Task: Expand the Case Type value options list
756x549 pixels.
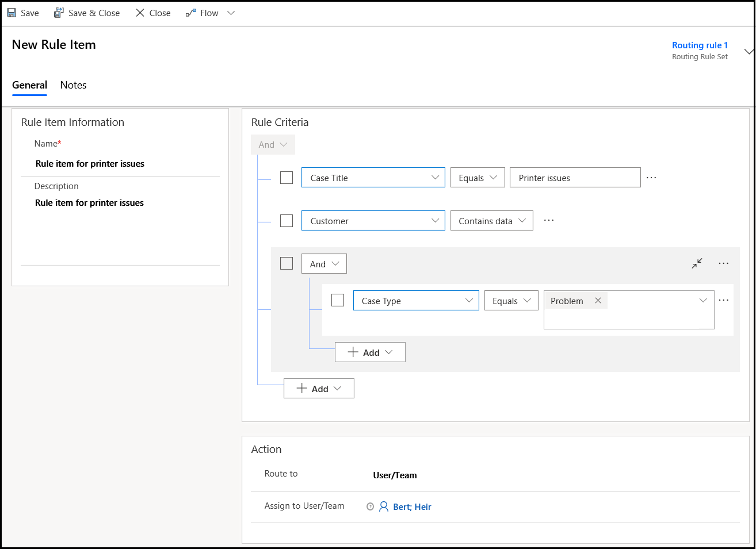Action: (x=703, y=301)
